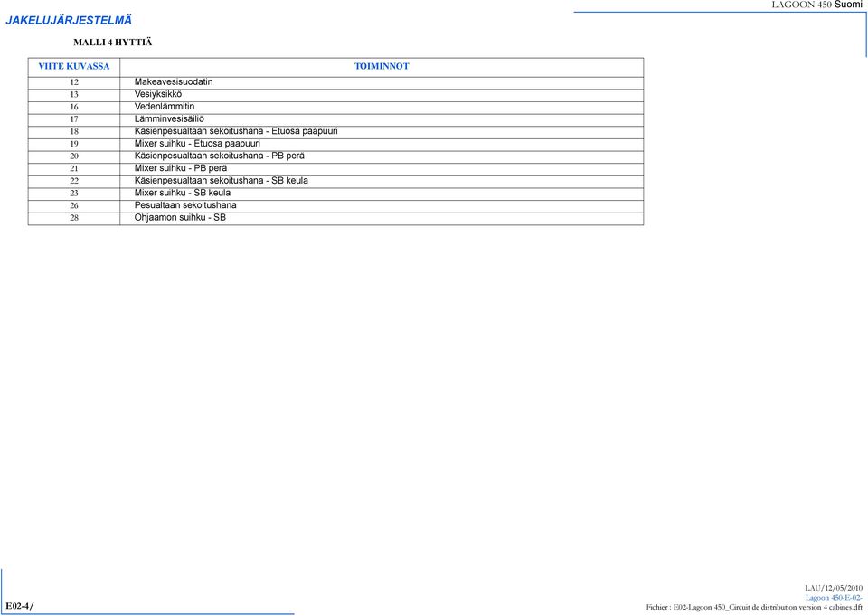
Task: Click the blue Lagoon 450-E-02- reference
Action: click(835, 598)
